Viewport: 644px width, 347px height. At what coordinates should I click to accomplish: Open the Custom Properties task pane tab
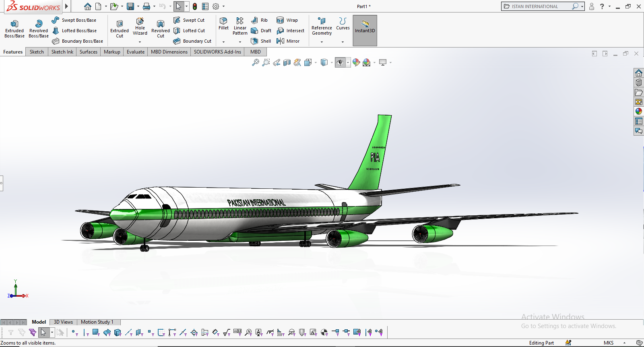tap(639, 121)
